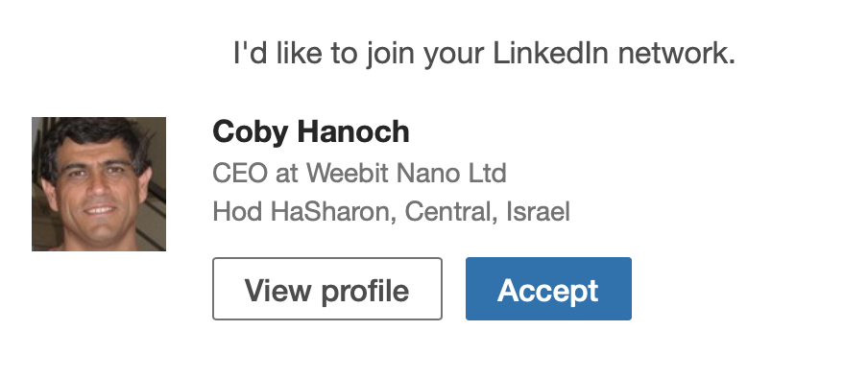The width and height of the screenshot is (868, 378).
Task: Click the bold name heading
Action: (310, 132)
